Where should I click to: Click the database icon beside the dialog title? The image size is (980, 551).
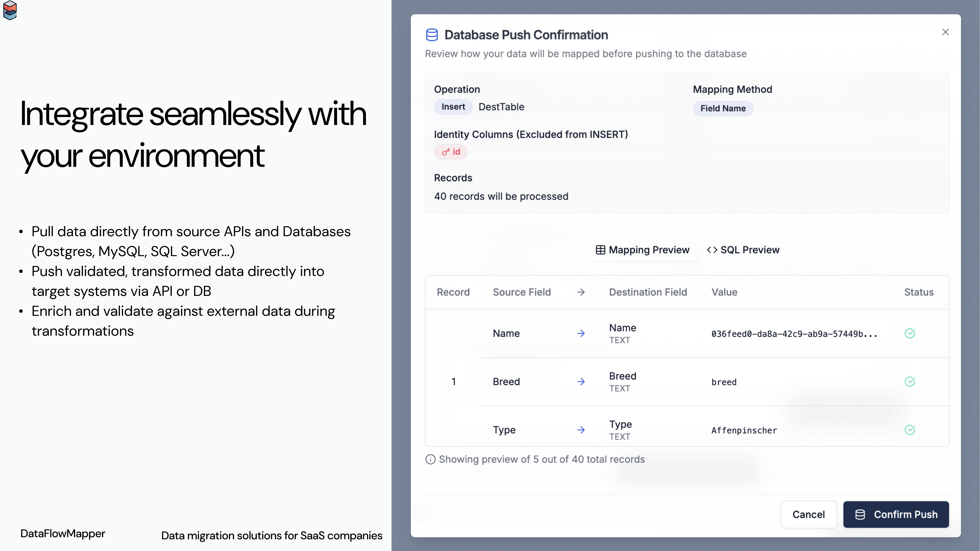432,35
